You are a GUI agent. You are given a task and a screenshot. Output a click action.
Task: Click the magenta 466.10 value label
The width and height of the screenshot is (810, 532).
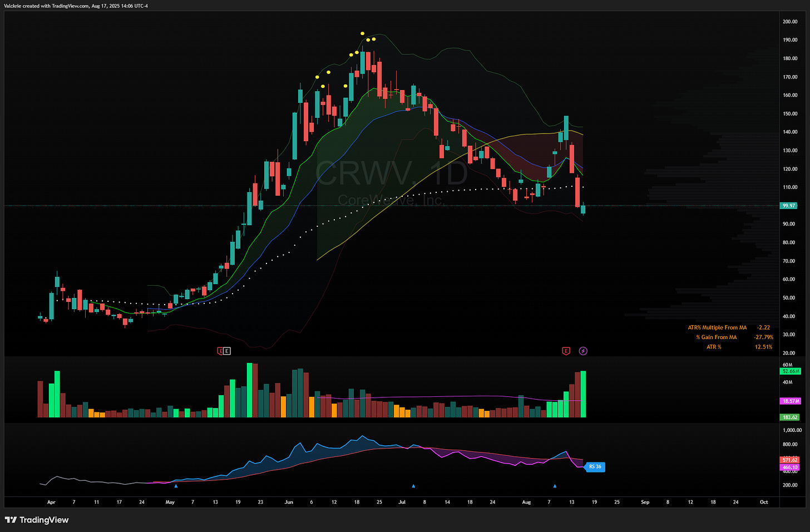click(790, 468)
